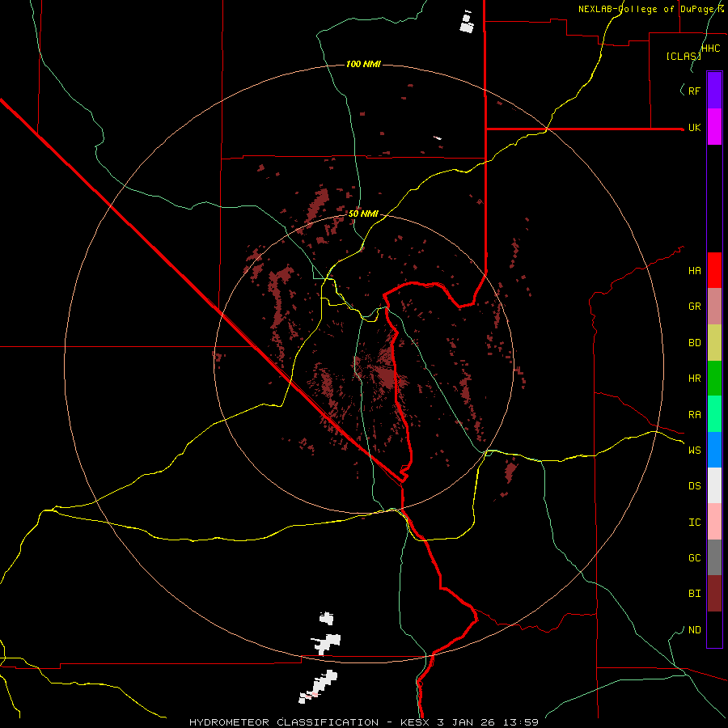Click the yellow BD legend color swatch
The width and height of the screenshot is (728, 728).
(714, 342)
